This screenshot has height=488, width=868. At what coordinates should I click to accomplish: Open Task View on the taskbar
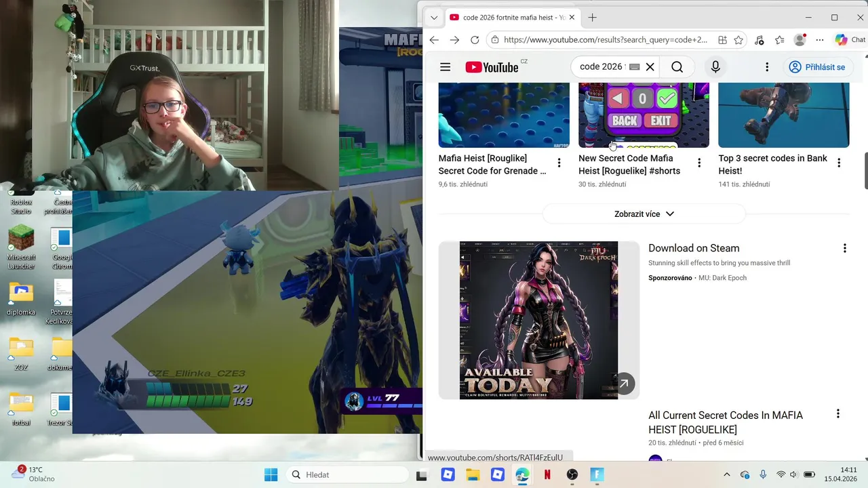coord(422,474)
